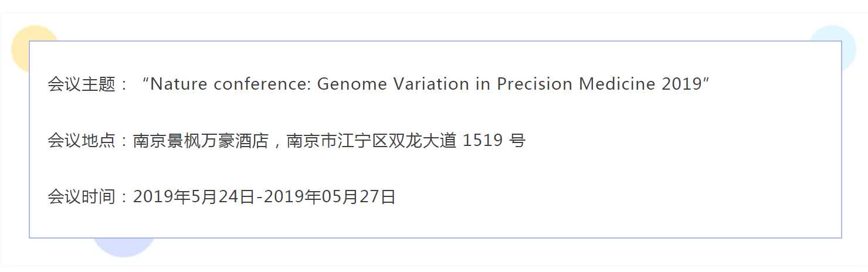Click the end date 2019年05月27日

330,197
